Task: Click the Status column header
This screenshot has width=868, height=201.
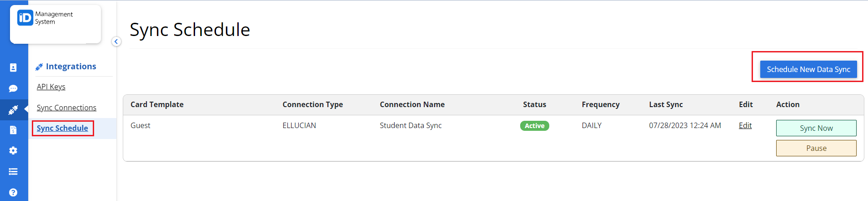Action: coord(535,104)
